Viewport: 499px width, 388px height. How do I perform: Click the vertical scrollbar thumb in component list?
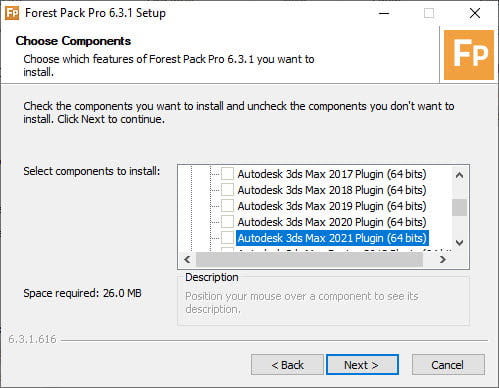(459, 207)
